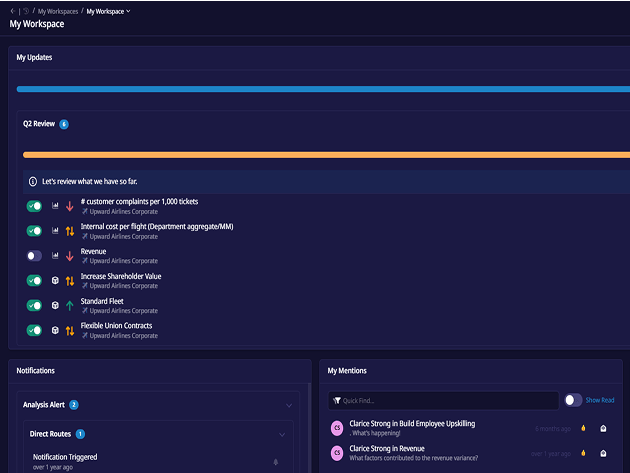Click CS avatar on Build Employee Upskilling mention
The image size is (630, 473).
[x=337, y=428]
